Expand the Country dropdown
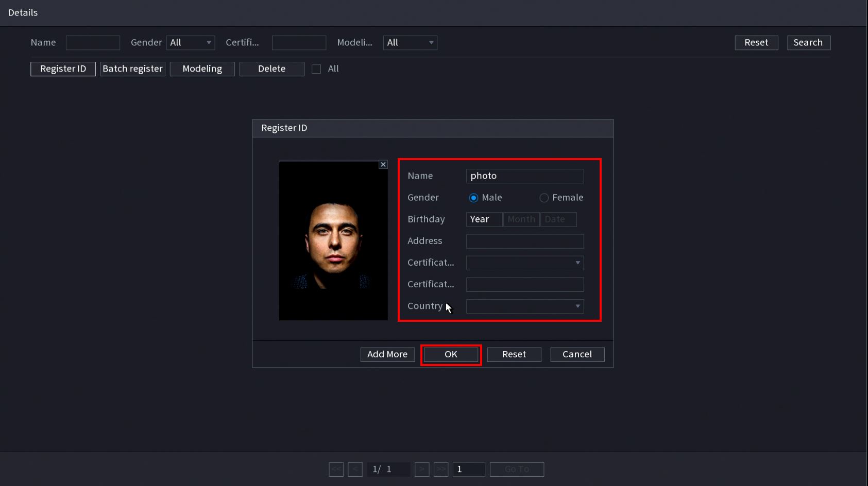Viewport: 868px width, 486px height. [524, 306]
